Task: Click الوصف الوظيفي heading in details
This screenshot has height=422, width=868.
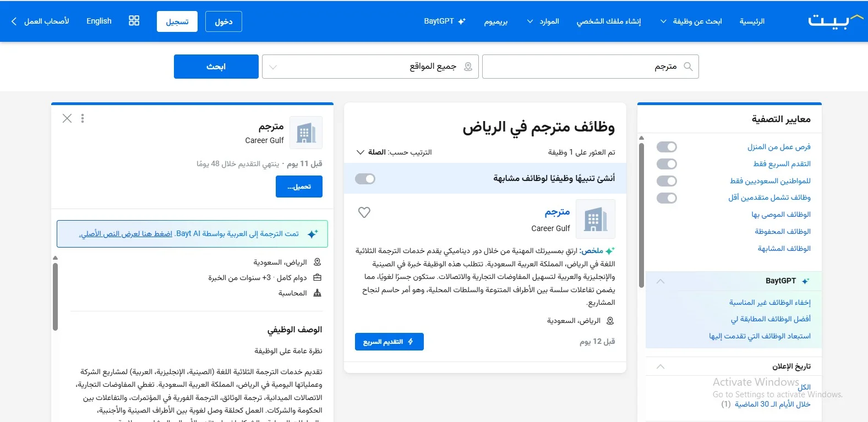Action: pos(294,330)
